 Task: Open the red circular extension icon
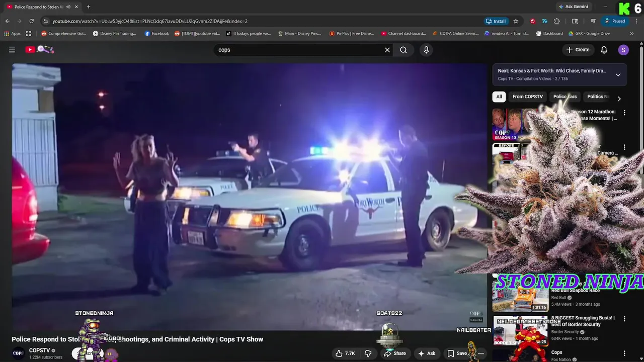coord(533,21)
